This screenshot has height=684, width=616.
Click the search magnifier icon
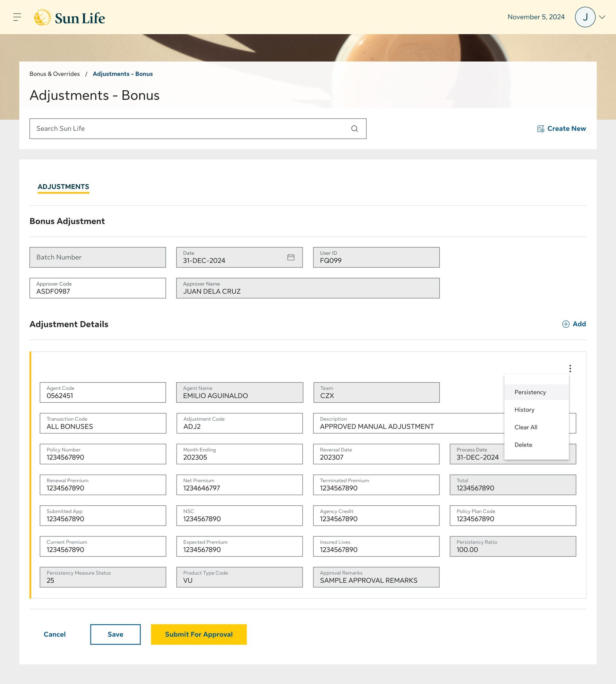355,129
